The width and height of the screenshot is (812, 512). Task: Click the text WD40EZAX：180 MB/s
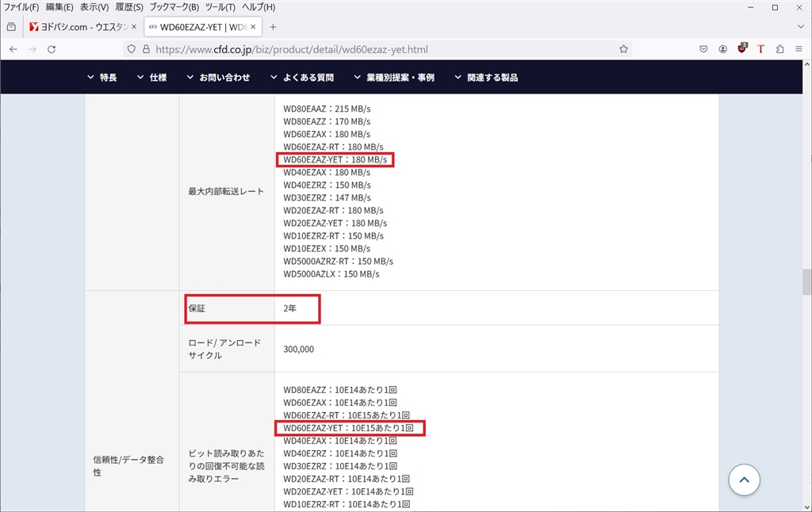[x=327, y=172]
